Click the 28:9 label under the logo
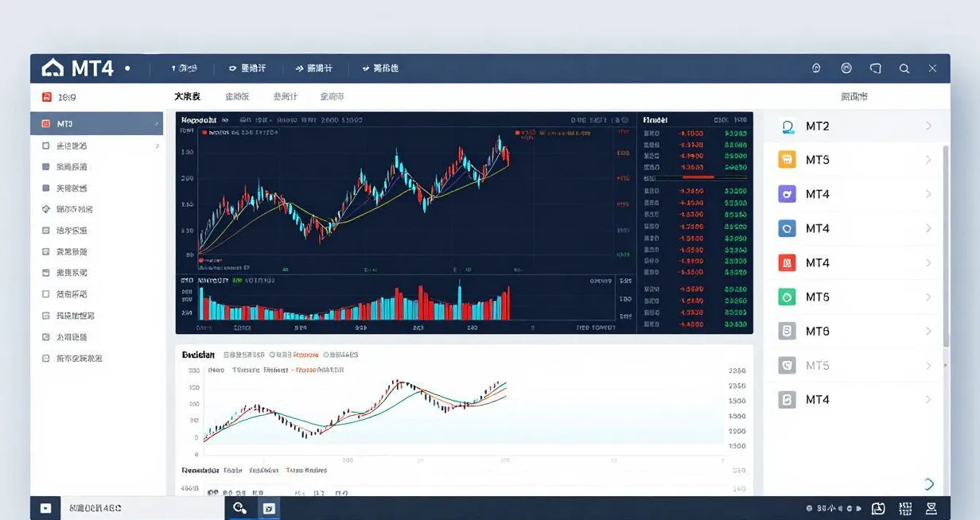Image resolution: width=980 pixels, height=520 pixels. pos(67,97)
